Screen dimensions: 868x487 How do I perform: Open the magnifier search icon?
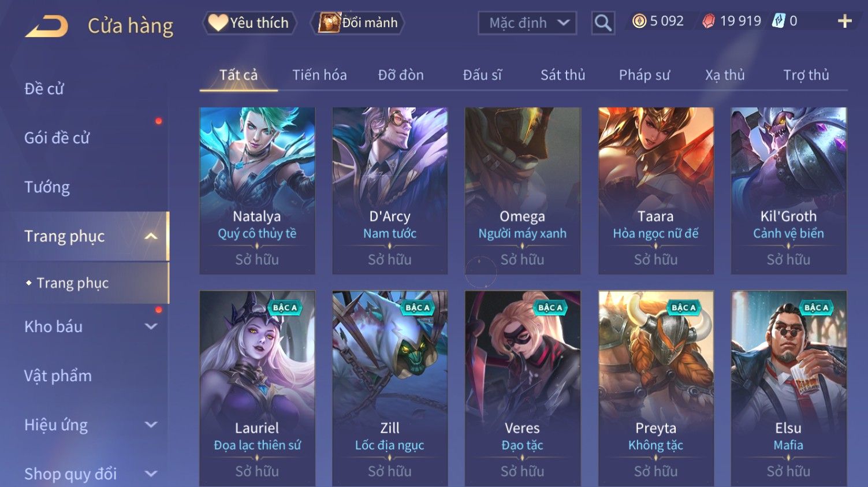coord(603,23)
